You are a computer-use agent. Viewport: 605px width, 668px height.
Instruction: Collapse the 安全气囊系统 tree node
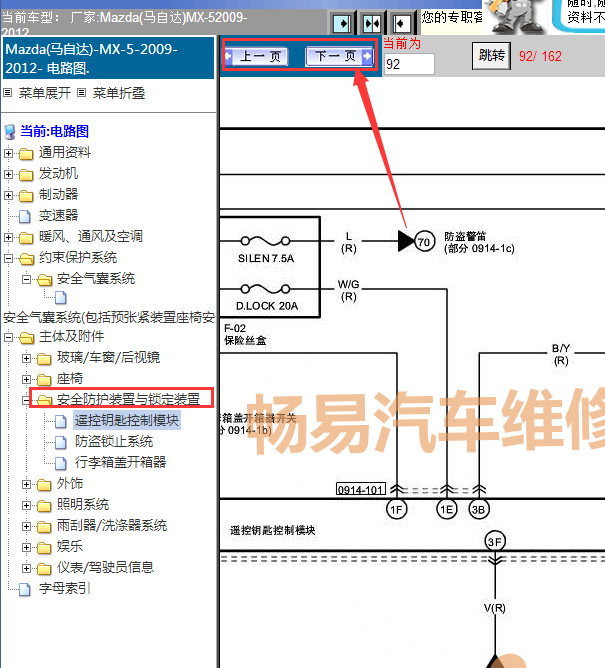pos(26,280)
